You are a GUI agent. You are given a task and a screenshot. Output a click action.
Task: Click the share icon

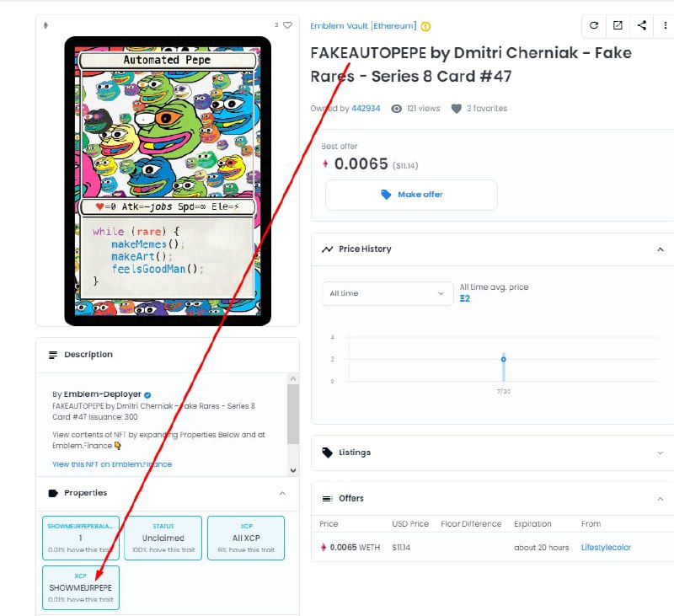(x=642, y=25)
